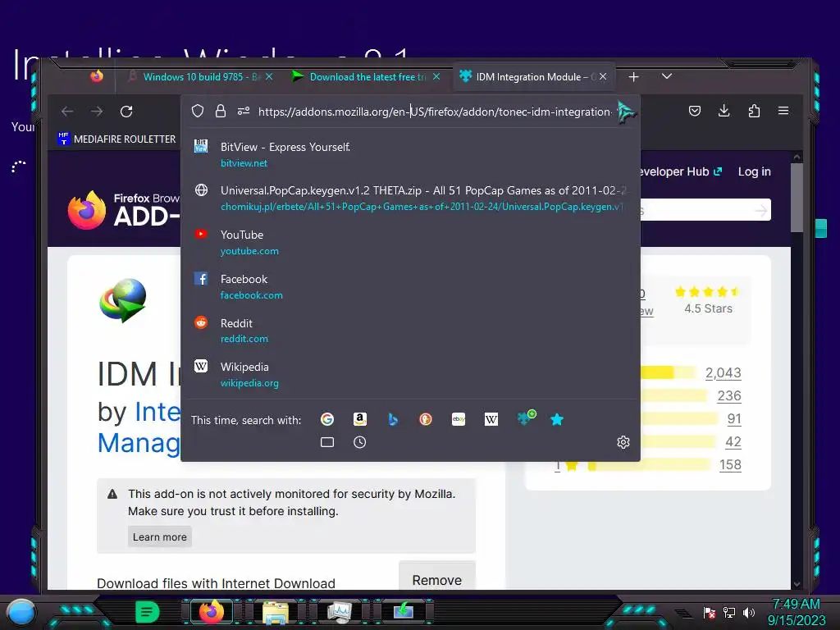Expand the list all tabs chevron
Viewport: 840px width, 630px height.
pyautogui.click(x=667, y=76)
